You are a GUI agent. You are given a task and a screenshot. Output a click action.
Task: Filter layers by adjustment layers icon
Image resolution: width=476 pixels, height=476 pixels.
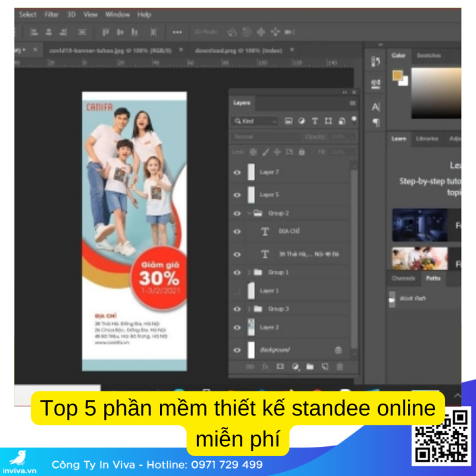click(x=301, y=121)
